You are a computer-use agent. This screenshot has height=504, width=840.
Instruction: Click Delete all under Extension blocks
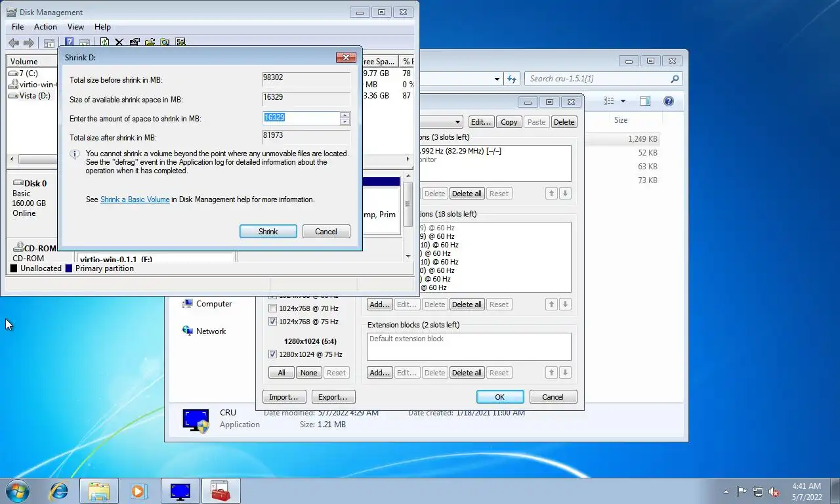pos(467,373)
